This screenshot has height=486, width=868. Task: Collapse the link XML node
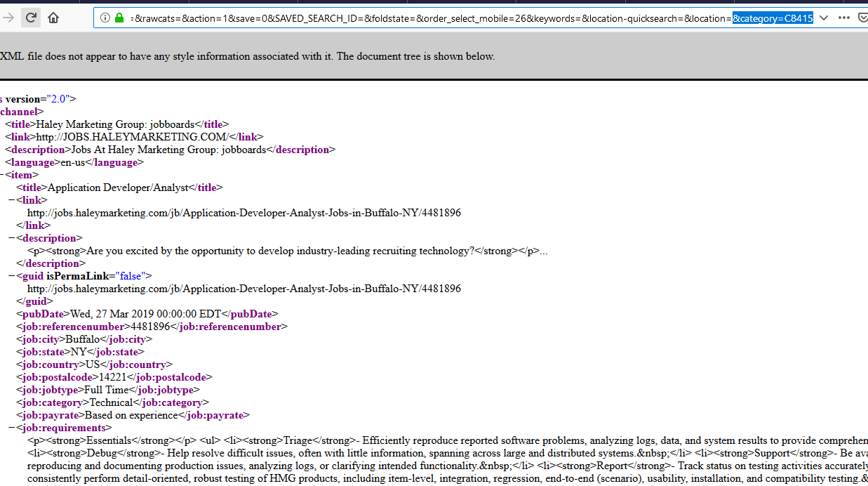[x=12, y=200]
